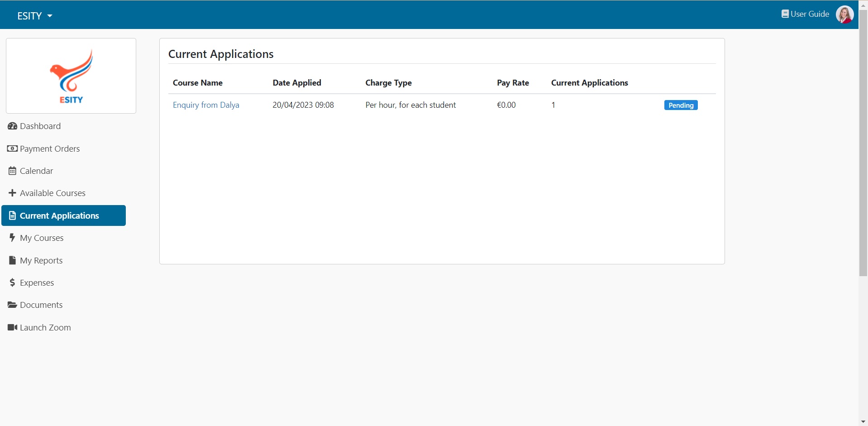The width and height of the screenshot is (868, 426).
Task: Click the Dashboard gauge icon
Action: (12, 126)
